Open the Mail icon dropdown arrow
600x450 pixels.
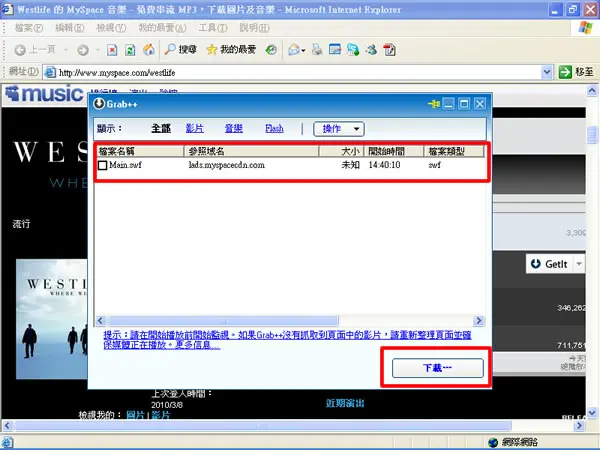pos(303,50)
